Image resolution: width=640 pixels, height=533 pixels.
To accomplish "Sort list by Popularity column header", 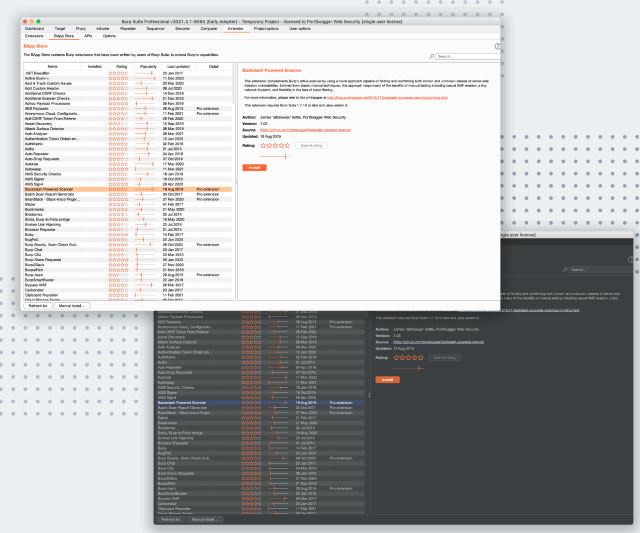I will coord(148,66).
